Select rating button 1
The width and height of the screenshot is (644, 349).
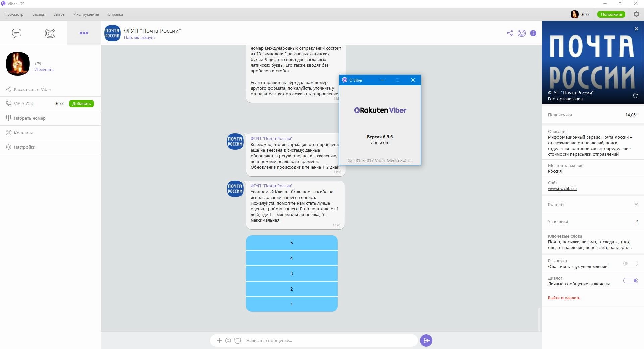[292, 304]
